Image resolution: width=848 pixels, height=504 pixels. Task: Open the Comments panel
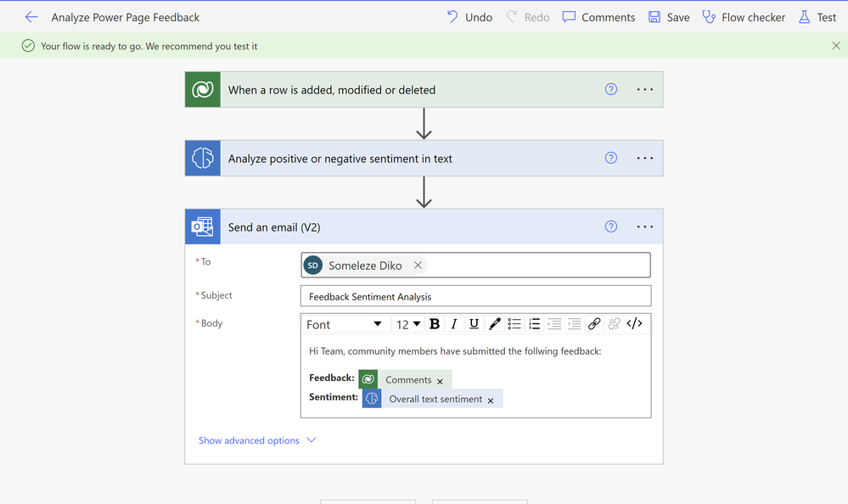click(598, 17)
